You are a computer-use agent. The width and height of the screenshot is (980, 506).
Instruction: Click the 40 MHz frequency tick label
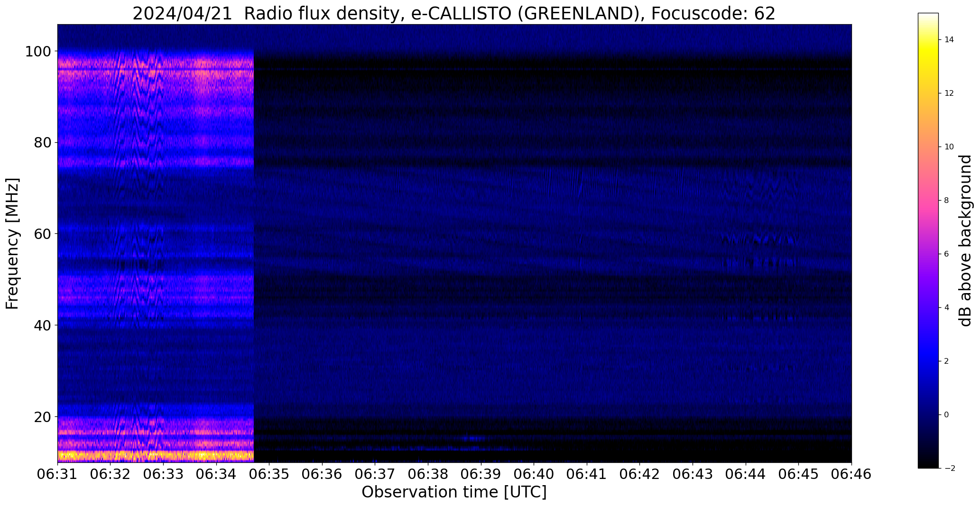click(x=43, y=325)
